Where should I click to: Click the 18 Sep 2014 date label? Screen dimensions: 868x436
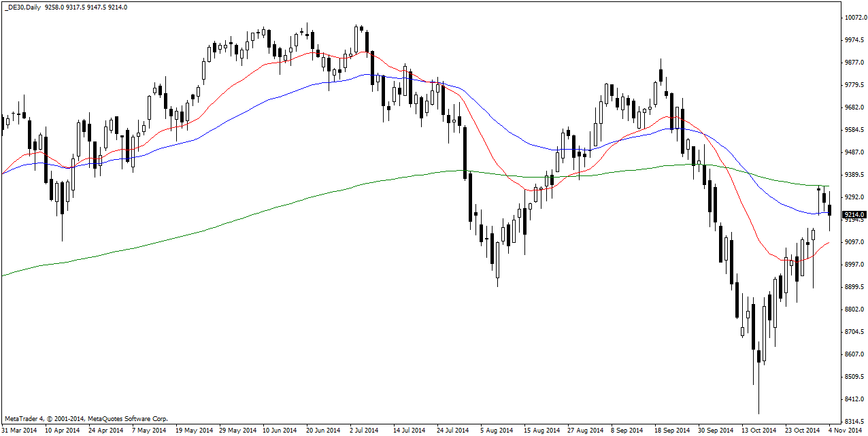(x=671, y=430)
